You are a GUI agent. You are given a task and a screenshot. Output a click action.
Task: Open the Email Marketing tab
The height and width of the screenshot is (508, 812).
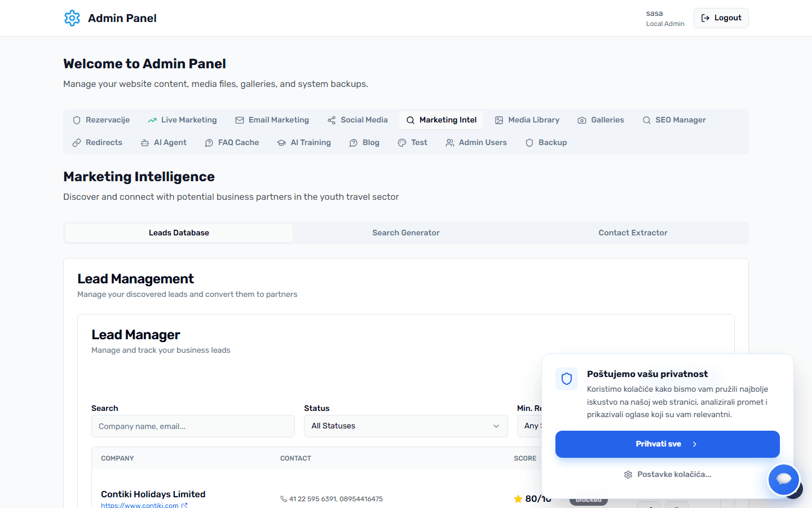(272, 120)
